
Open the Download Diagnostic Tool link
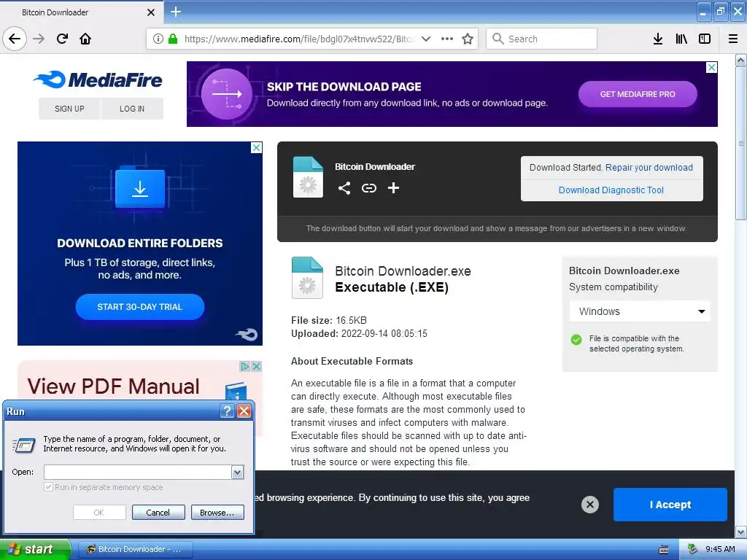pos(611,190)
